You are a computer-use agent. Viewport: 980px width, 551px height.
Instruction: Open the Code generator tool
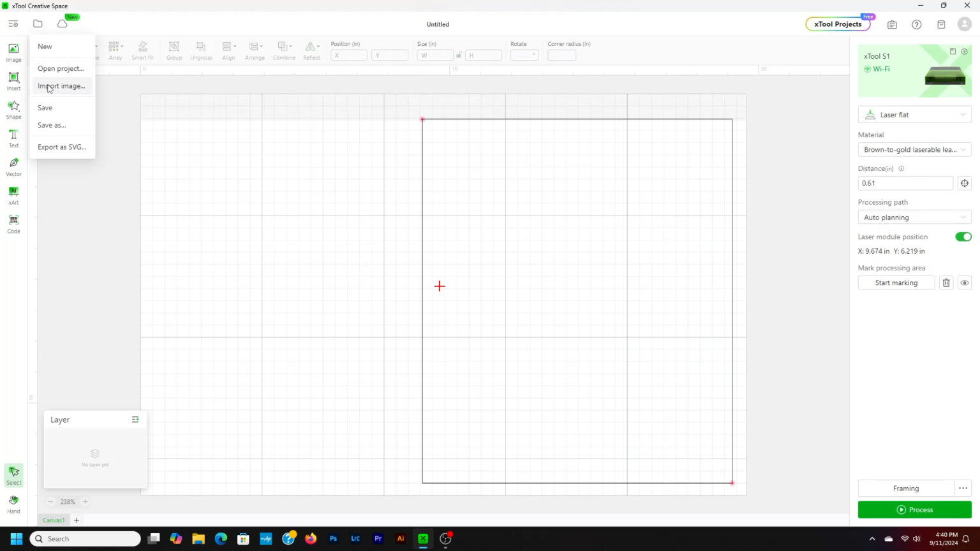tap(13, 223)
